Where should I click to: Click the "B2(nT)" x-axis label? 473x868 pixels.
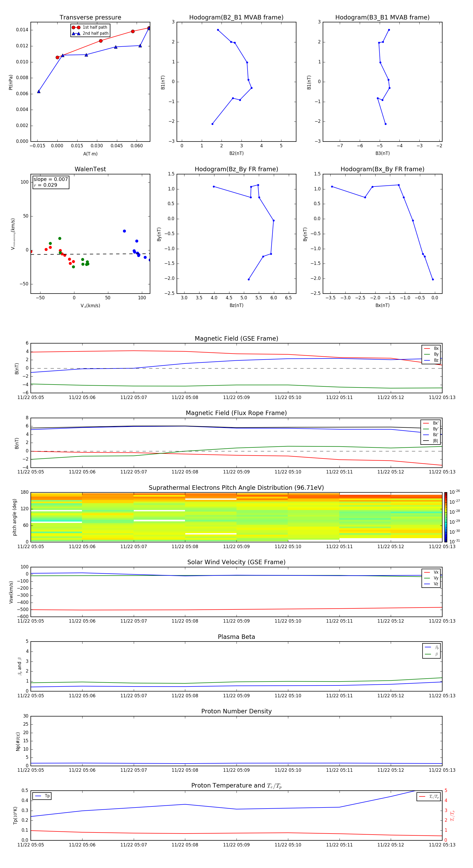(x=236, y=153)
